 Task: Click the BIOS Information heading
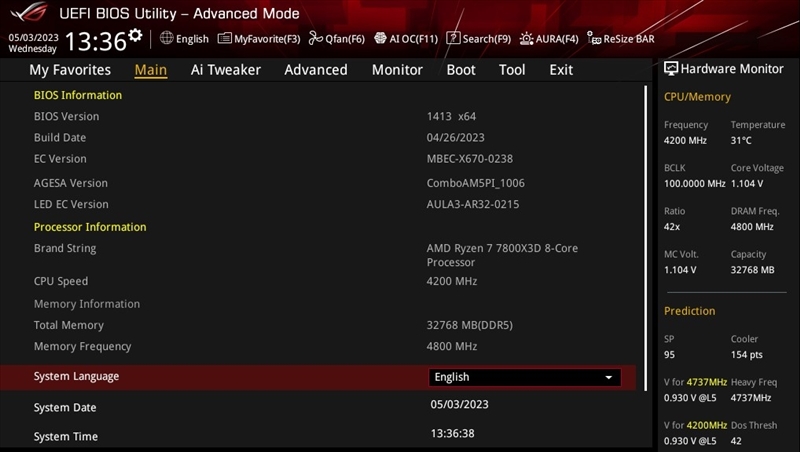pos(78,95)
